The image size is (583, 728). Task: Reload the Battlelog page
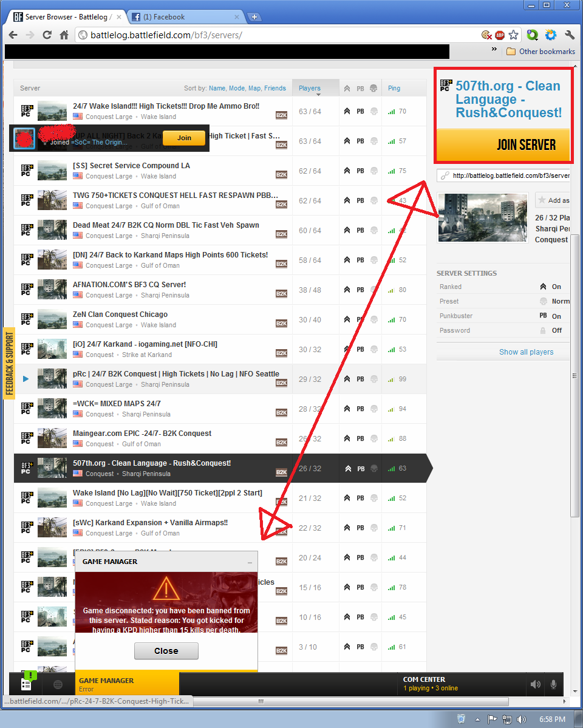coord(47,35)
